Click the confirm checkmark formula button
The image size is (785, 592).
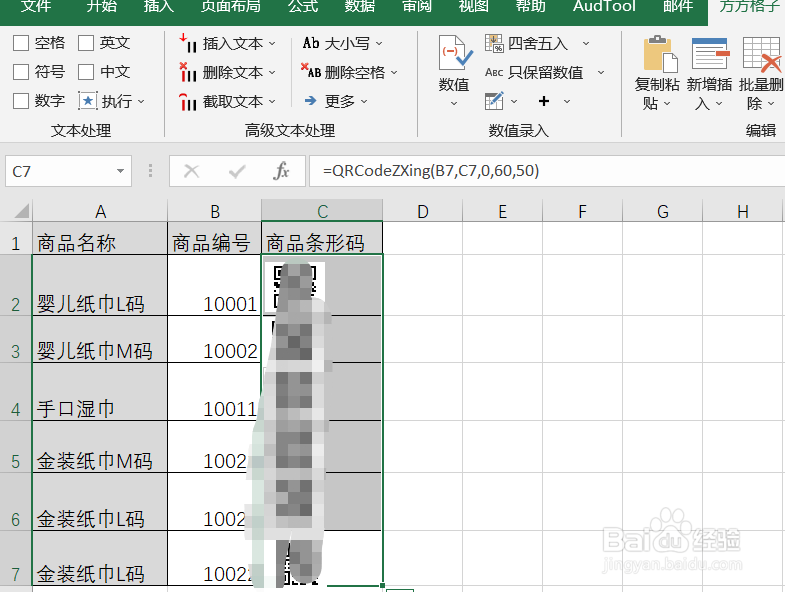pyautogui.click(x=236, y=171)
